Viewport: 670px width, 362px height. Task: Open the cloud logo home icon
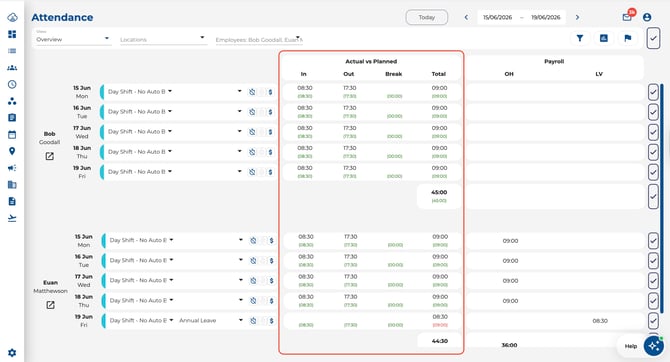point(12,18)
